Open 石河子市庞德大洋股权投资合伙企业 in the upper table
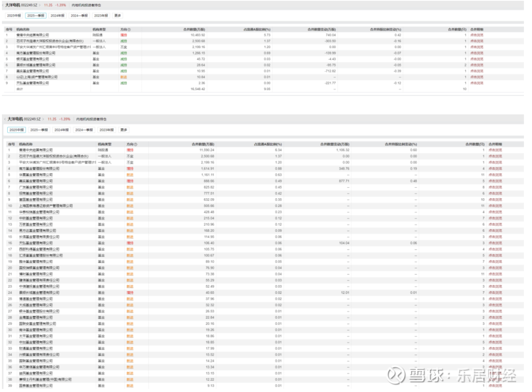The height and width of the screenshot is (392, 532). (50, 41)
